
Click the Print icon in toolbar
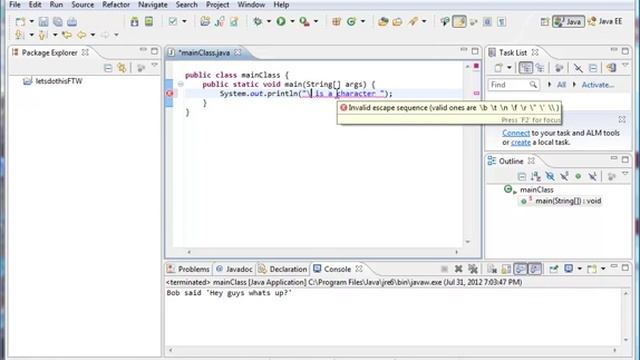click(72, 22)
